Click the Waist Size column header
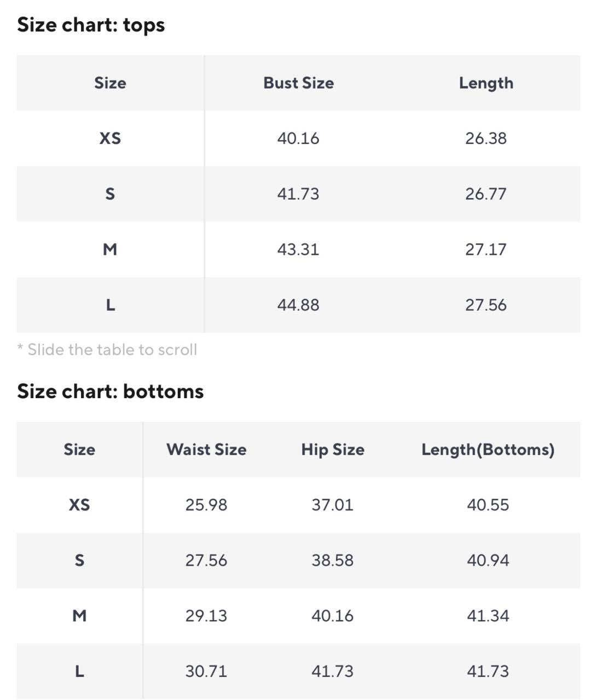The image size is (597, 700). [x=206, y=450]
